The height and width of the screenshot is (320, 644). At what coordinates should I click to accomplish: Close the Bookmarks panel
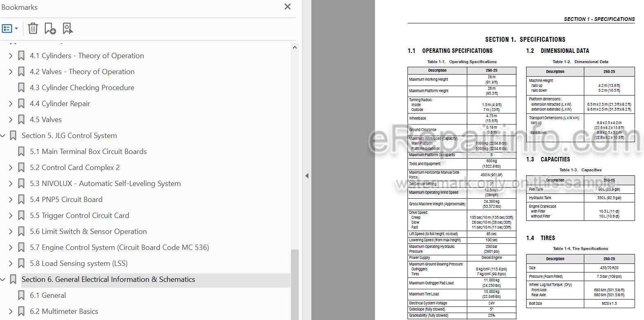pos(288,7)
